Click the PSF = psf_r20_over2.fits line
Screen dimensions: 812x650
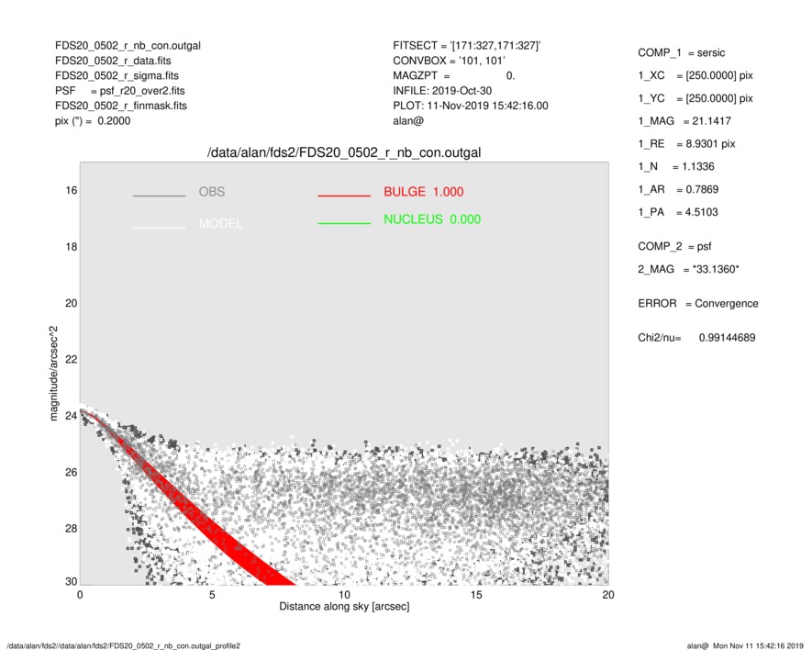click(119, 91)
